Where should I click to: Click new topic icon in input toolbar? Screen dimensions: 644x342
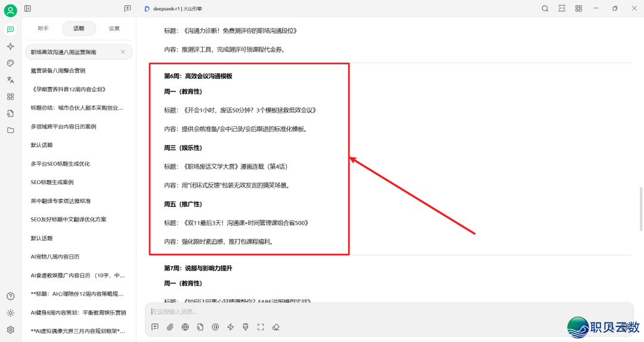[155, 327]
